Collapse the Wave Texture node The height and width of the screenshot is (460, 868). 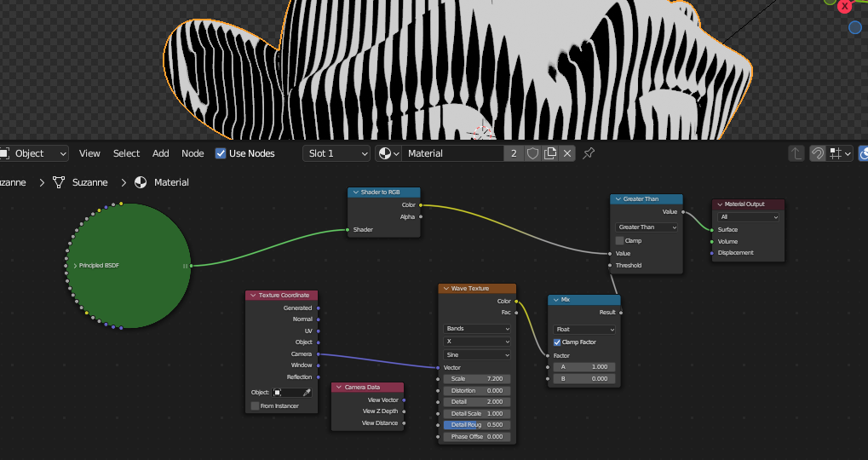point(445,289)
